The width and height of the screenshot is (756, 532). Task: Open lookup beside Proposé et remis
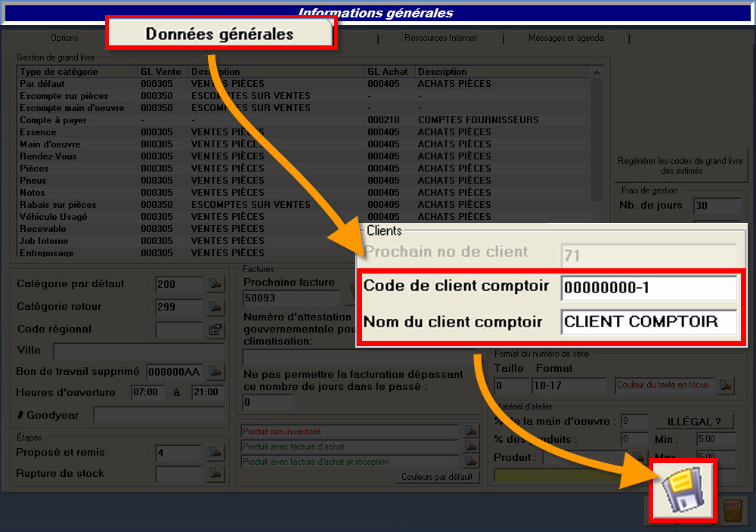click(x=215, y=453)
